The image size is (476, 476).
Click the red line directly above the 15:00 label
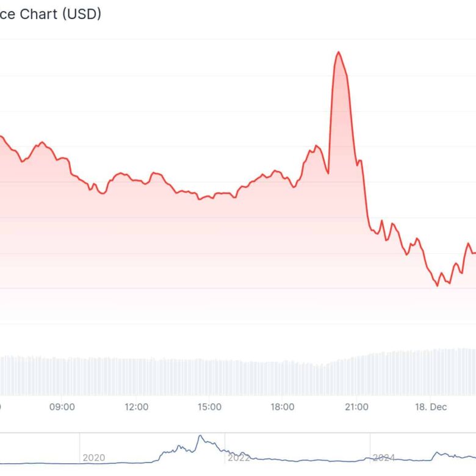point(209,197)
